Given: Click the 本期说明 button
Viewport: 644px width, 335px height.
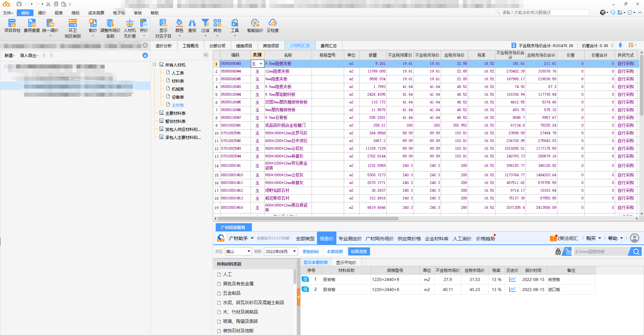Looking at the screenshot, I should 335,251.
